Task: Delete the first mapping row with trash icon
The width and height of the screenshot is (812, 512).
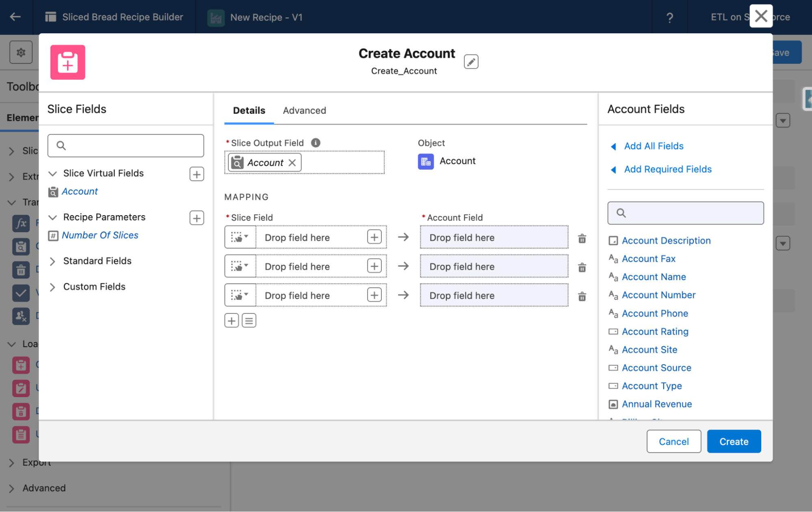Action: (582, 238)
